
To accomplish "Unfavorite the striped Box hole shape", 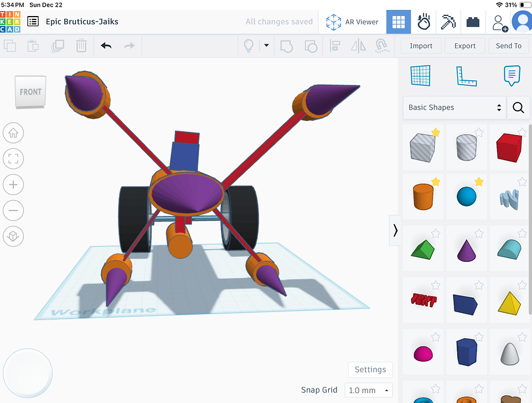I will coord(436,132).
